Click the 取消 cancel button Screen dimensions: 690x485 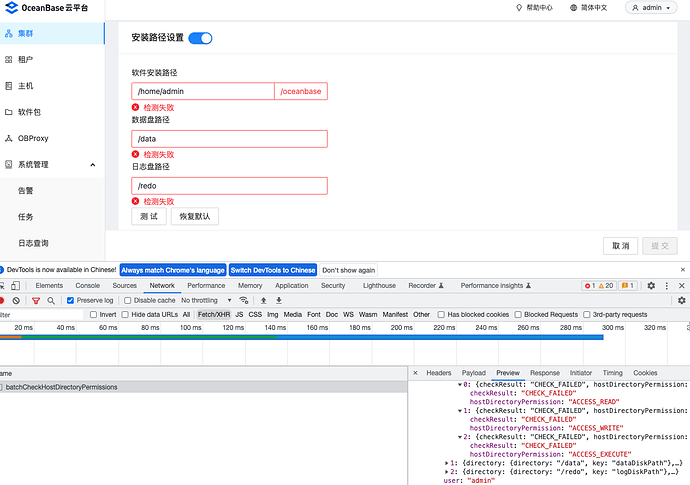pos(620,246)
